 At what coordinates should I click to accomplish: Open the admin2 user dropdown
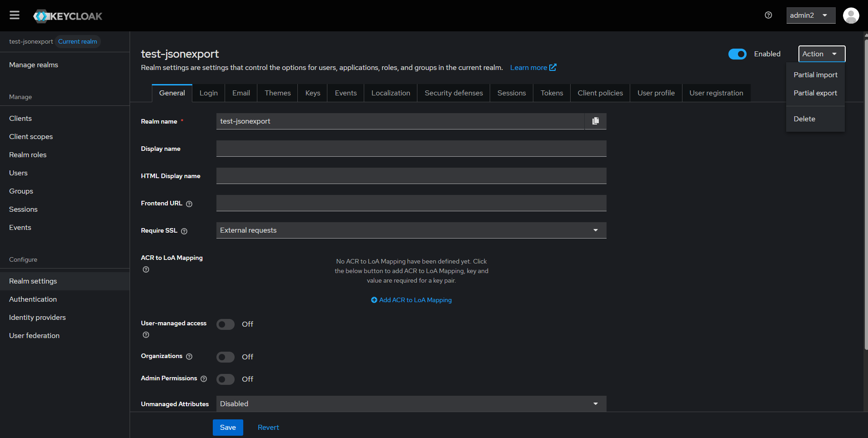(x=811, y=15)
